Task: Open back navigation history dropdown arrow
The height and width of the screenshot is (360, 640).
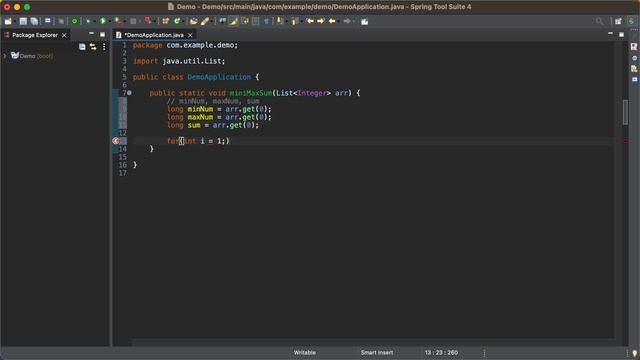Action: tap(339, 22)
